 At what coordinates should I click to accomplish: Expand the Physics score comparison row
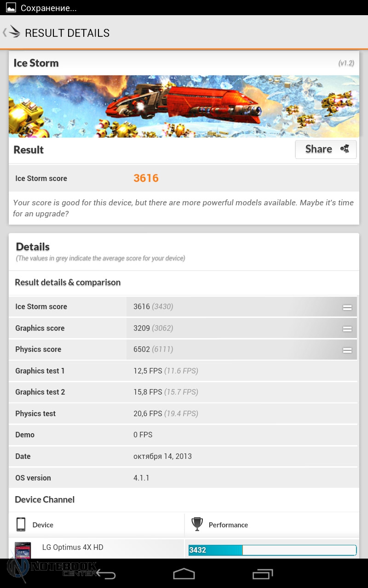tap(347, 350)
